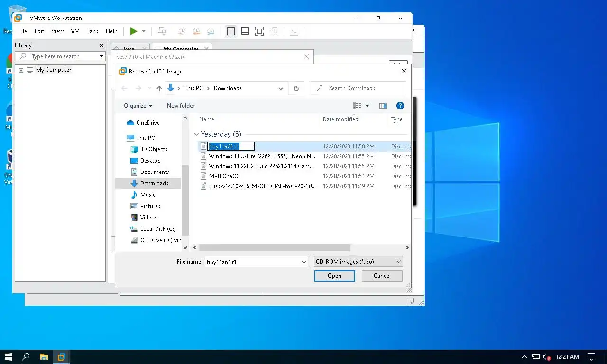The height and width of the screenshot is (364, 607).
Task: Open File Explorer from the taskbar
Action: (44, 357)
